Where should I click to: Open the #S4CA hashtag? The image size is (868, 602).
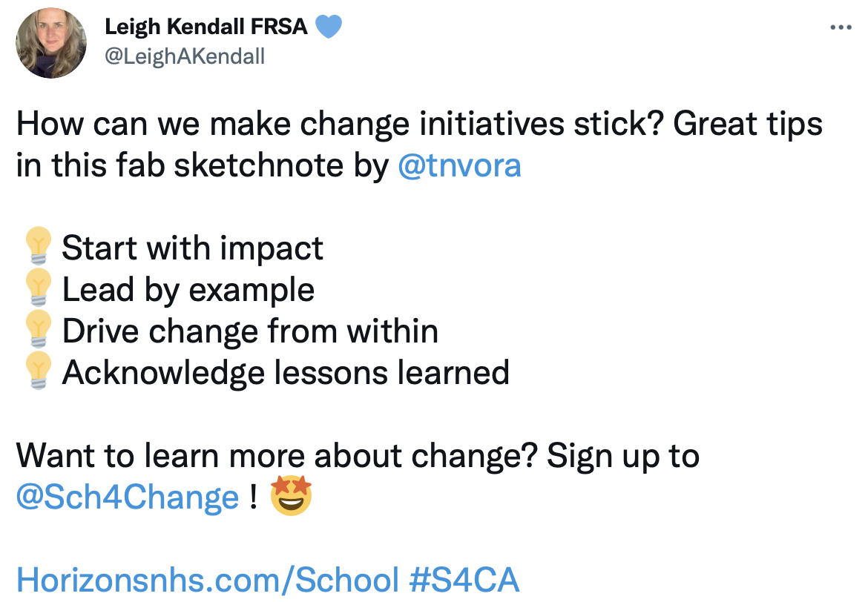(464, 579)
